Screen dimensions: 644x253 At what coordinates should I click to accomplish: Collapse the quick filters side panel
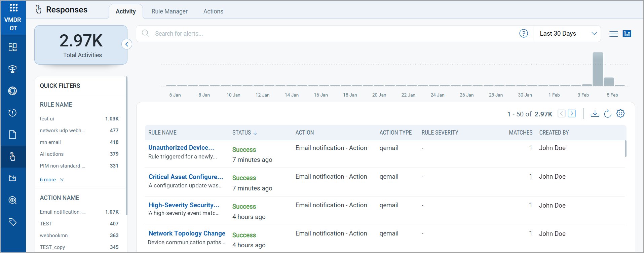[x=127, y=44]
